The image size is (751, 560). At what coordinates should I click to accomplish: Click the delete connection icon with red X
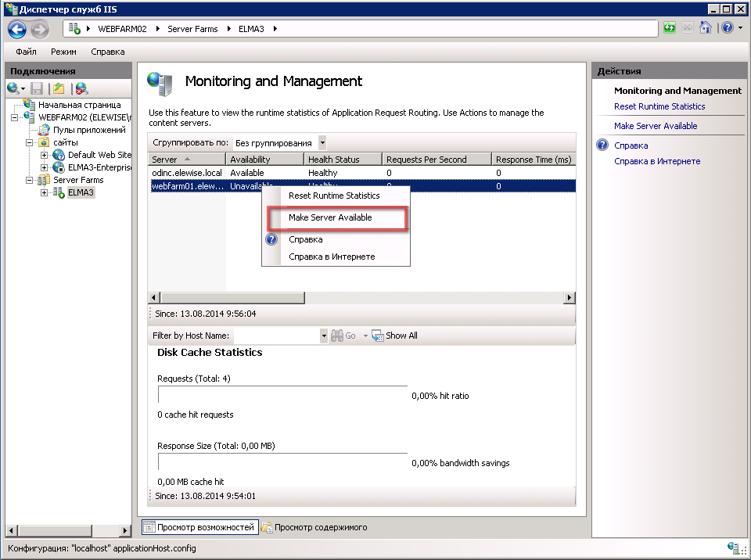click(x=81, y=88)
